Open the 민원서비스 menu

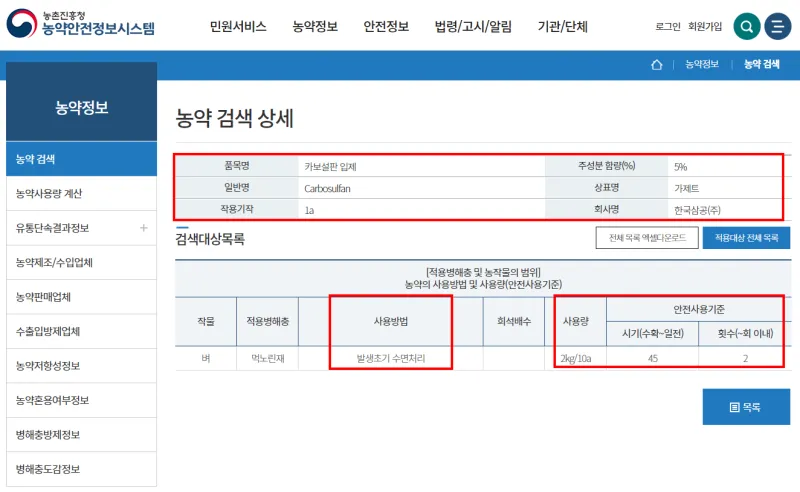(238, 27)
